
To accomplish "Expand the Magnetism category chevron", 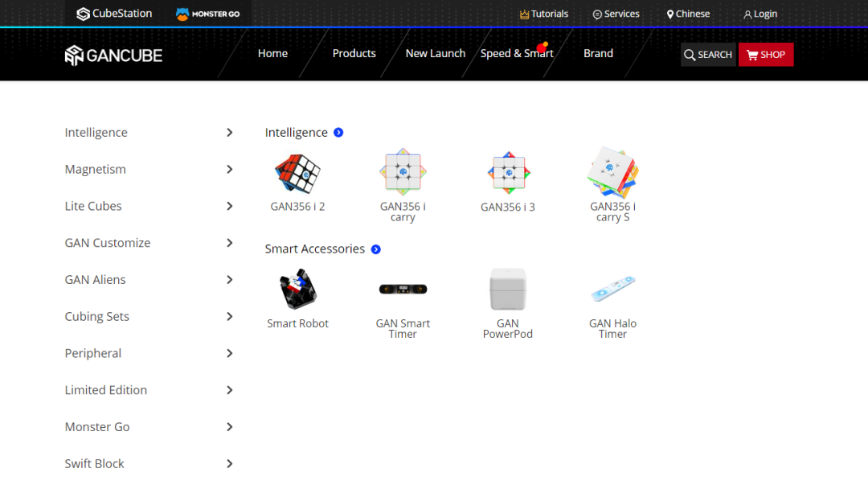I will (230, 170).
